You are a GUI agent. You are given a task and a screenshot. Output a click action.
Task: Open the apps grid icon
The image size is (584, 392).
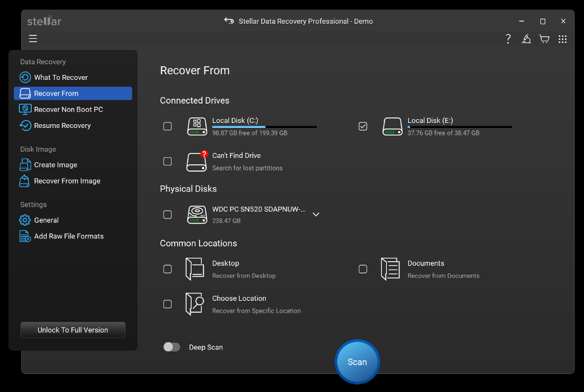562,39
